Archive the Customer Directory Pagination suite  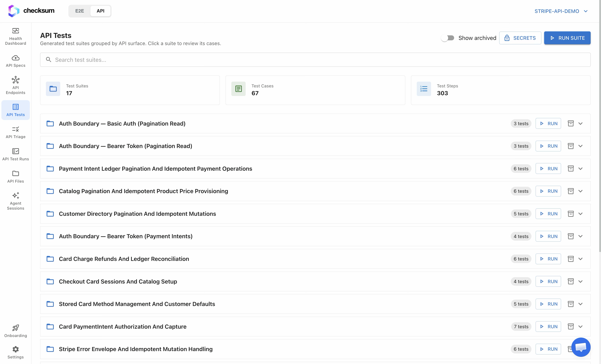coord(571,214)
